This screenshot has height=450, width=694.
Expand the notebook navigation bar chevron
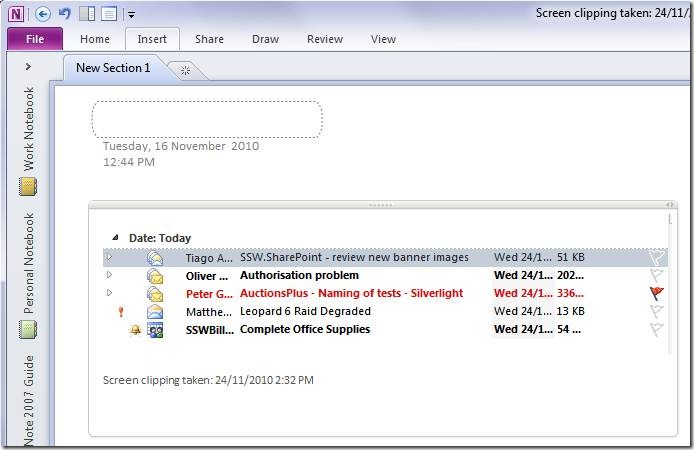pyautogui.click(x=28, y=67)
